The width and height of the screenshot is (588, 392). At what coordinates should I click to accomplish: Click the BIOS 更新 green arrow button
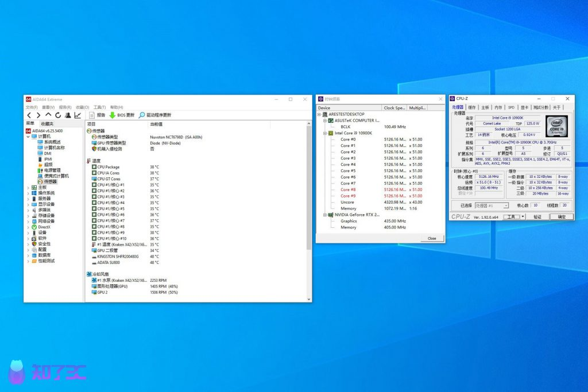(x=122, y=115)
